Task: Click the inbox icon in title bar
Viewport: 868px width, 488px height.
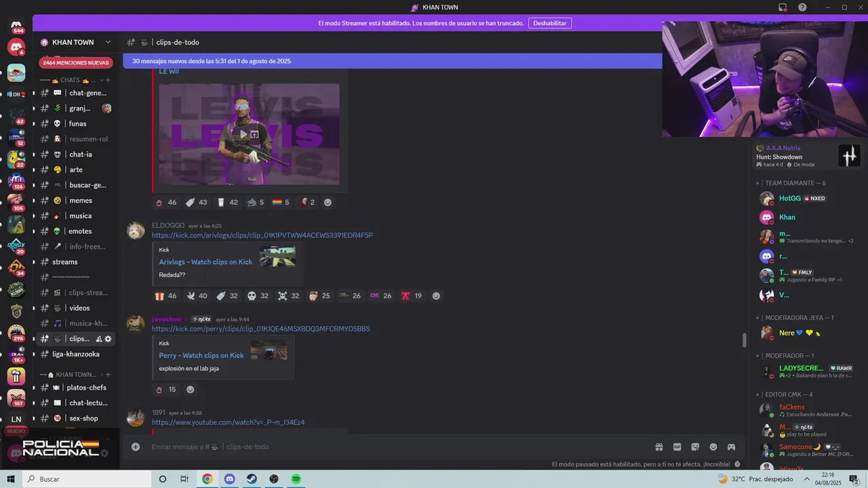Action: pyautogui.click(x=783, y=7)
